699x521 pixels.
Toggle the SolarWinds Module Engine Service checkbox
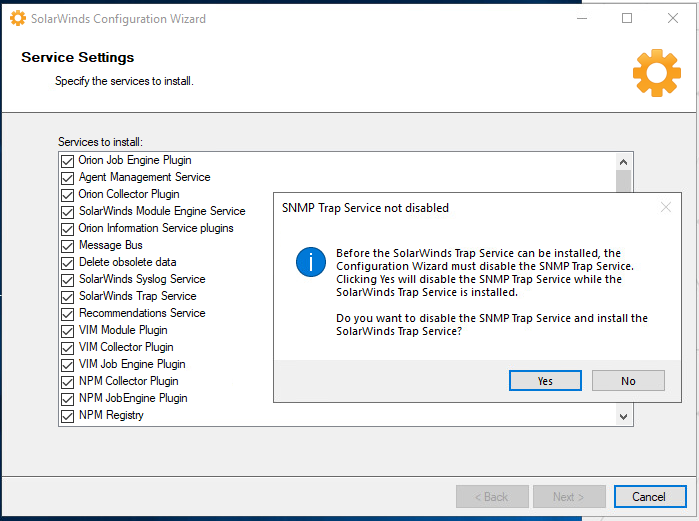(x=67, y=212)
